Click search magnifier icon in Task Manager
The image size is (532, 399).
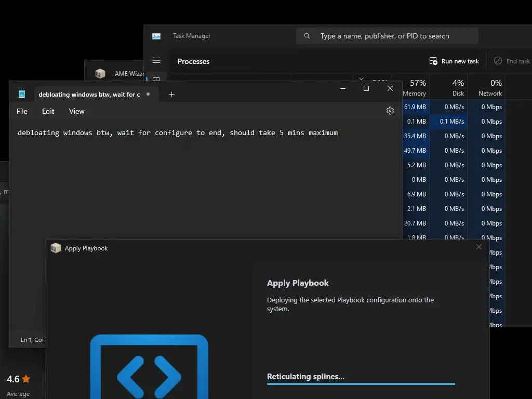pos(307,36)
